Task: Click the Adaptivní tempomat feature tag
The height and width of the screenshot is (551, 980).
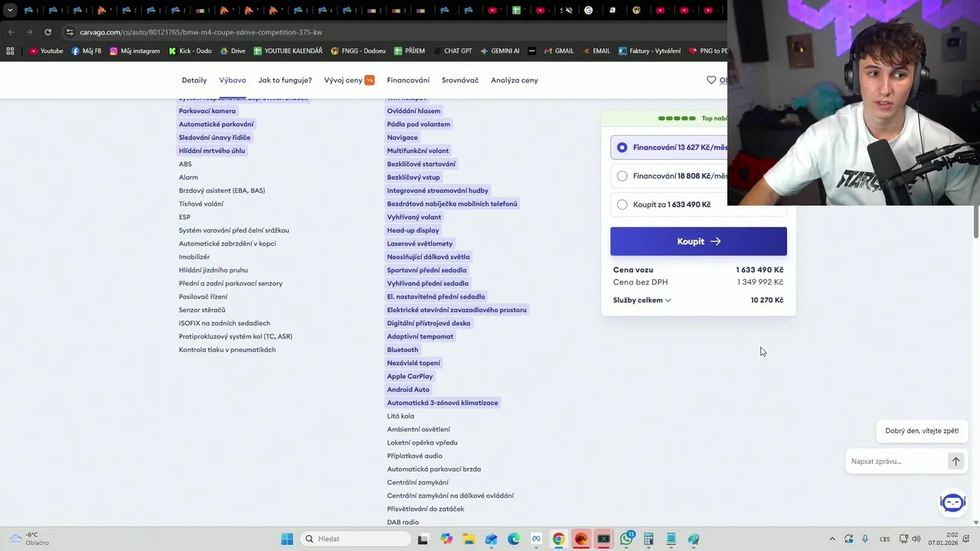Action: [420, 337]
